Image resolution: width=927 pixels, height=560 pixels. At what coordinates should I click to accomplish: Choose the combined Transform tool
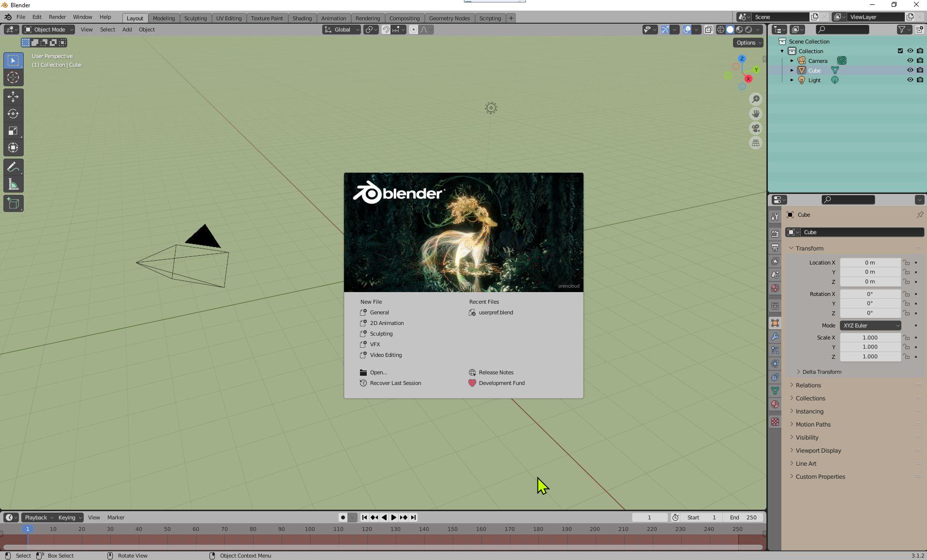[x=13, y=147]
